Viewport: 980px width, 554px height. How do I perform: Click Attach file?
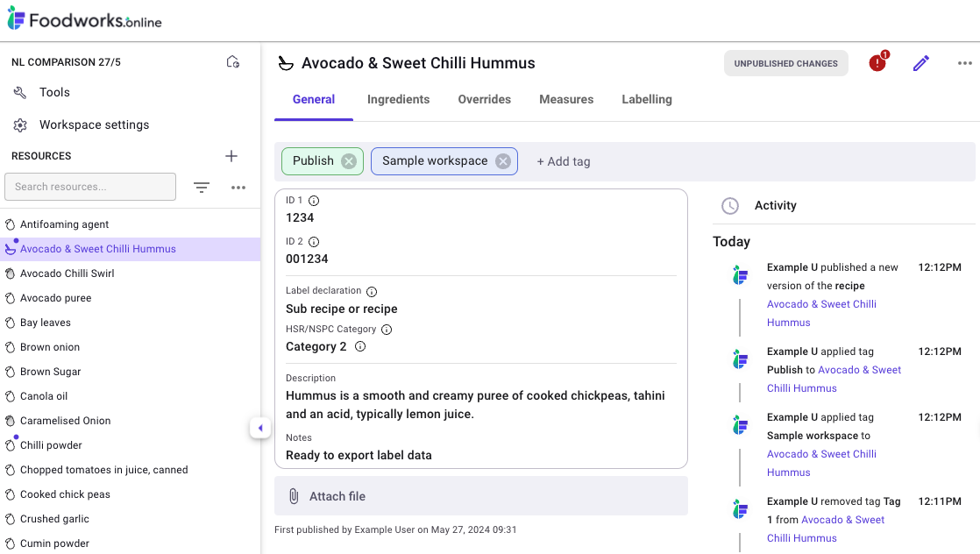pos(337,496)
